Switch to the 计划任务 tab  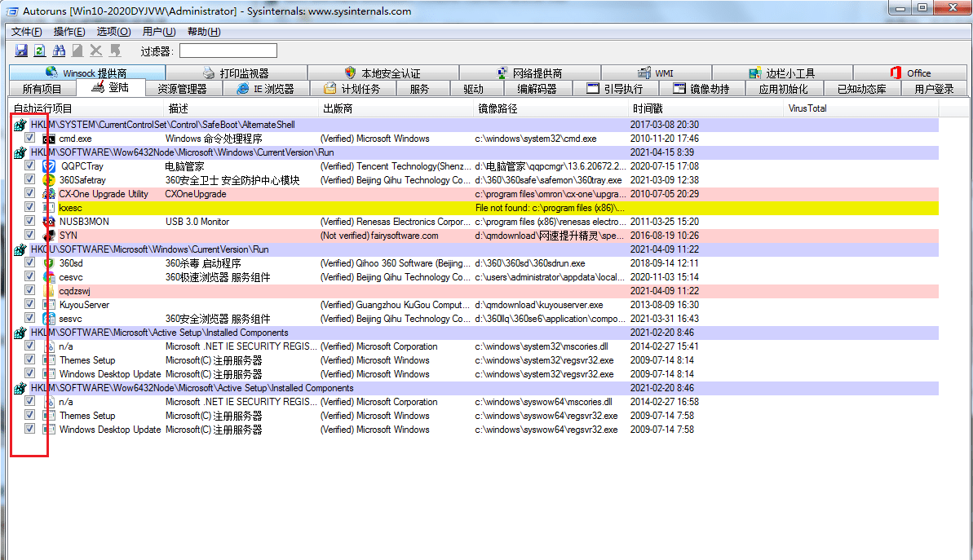pyautogui.click(x=352, y=89)
